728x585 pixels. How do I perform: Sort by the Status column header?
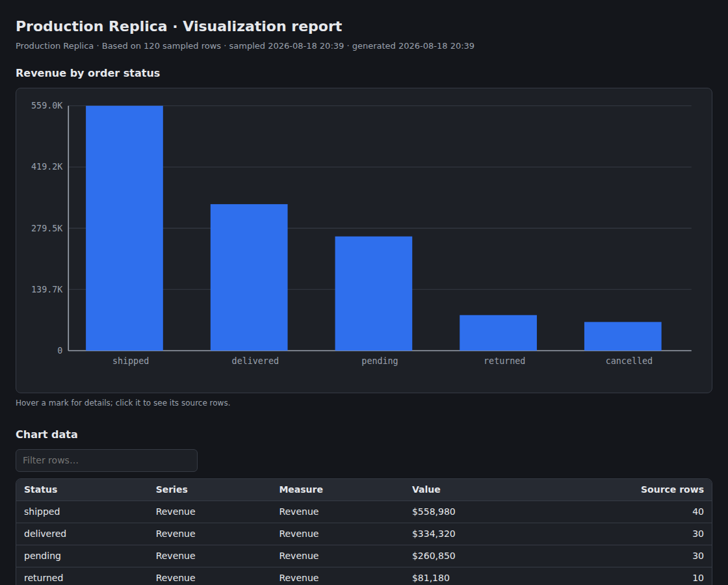pos(41,490)
